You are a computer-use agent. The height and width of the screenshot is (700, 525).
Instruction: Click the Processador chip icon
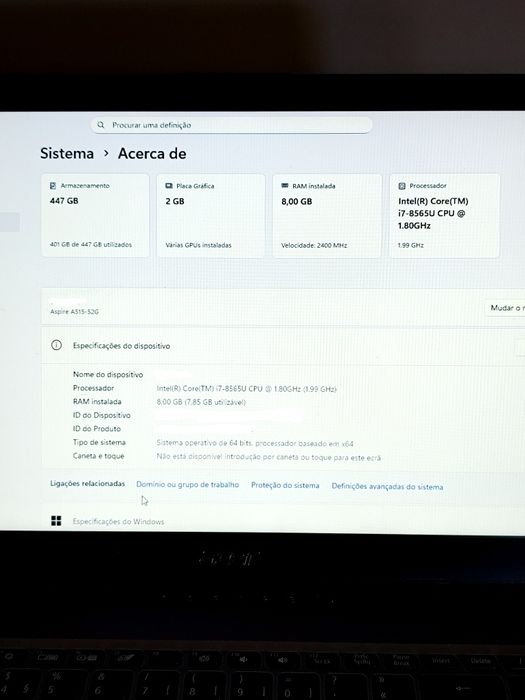(402, 186)
